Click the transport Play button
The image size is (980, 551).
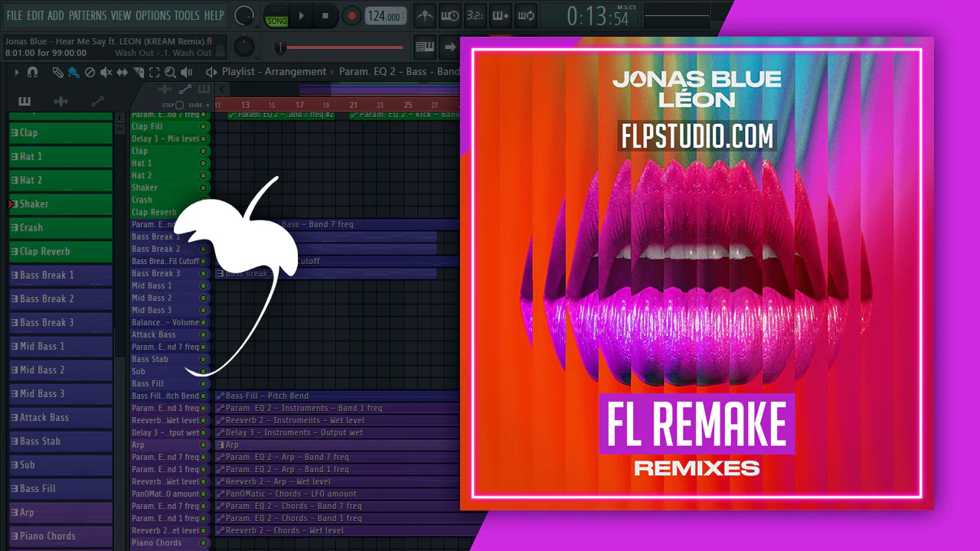click(x=301, y=15)
